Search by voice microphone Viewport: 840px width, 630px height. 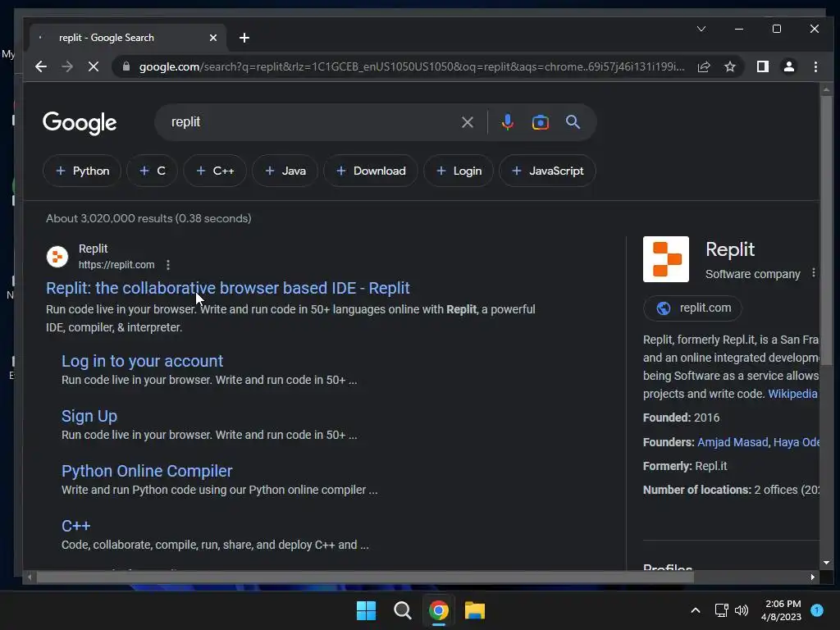click(507, 122)
